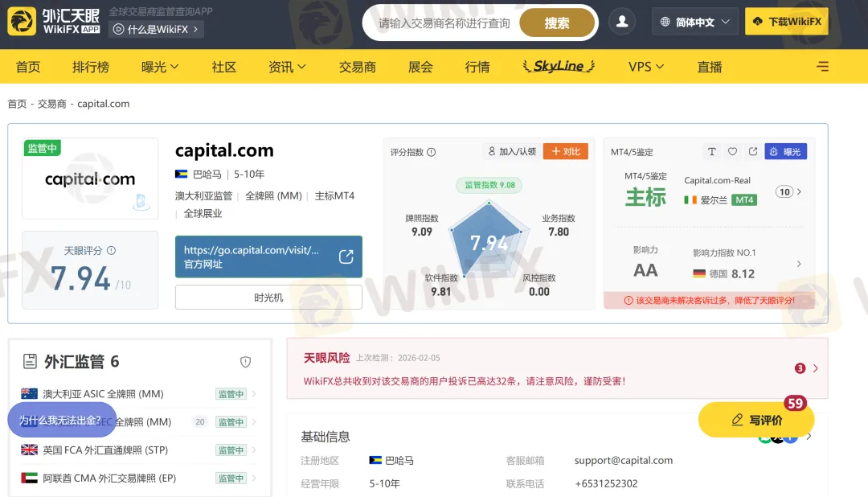Expand the VPS navigation dropdown

[646, 67]
